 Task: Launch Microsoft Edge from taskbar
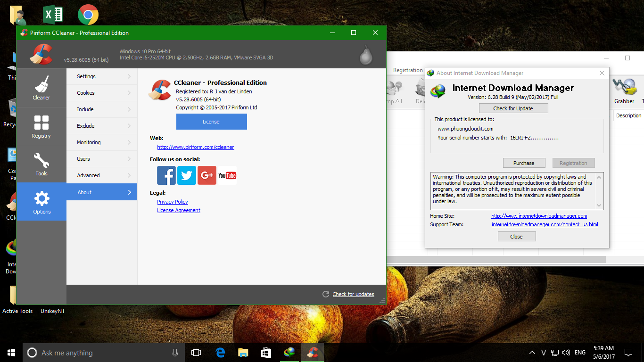pos(220,353)
